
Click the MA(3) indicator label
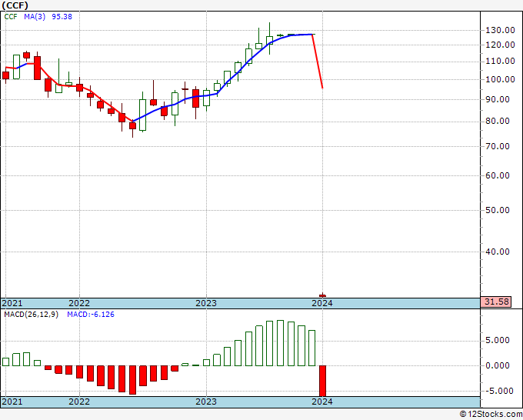click(x=35, y=16)
